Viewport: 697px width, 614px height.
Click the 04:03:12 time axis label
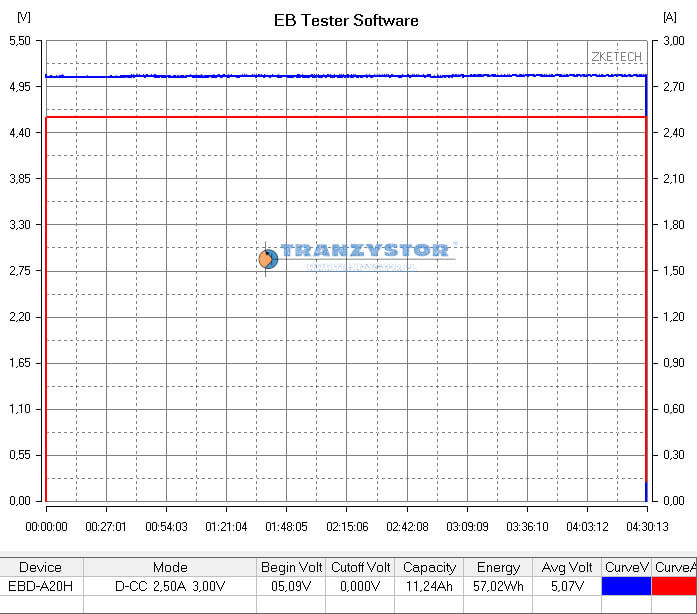(x=587, y=527)
